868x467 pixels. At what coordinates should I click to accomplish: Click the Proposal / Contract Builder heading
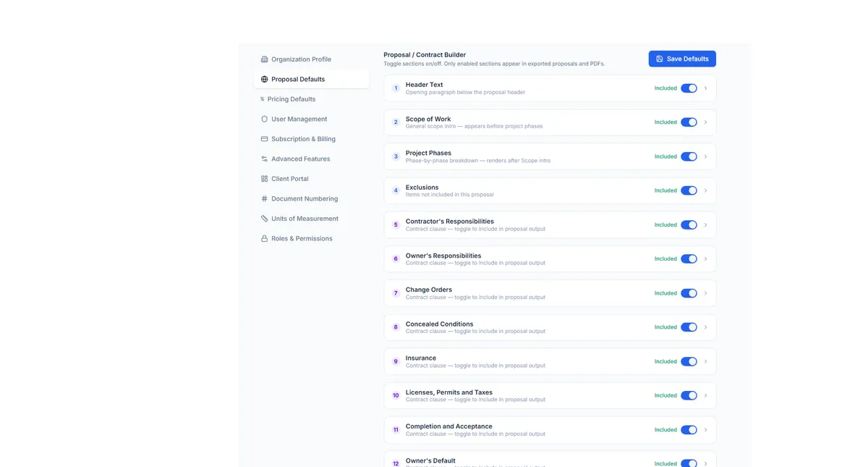click(425, 55)
